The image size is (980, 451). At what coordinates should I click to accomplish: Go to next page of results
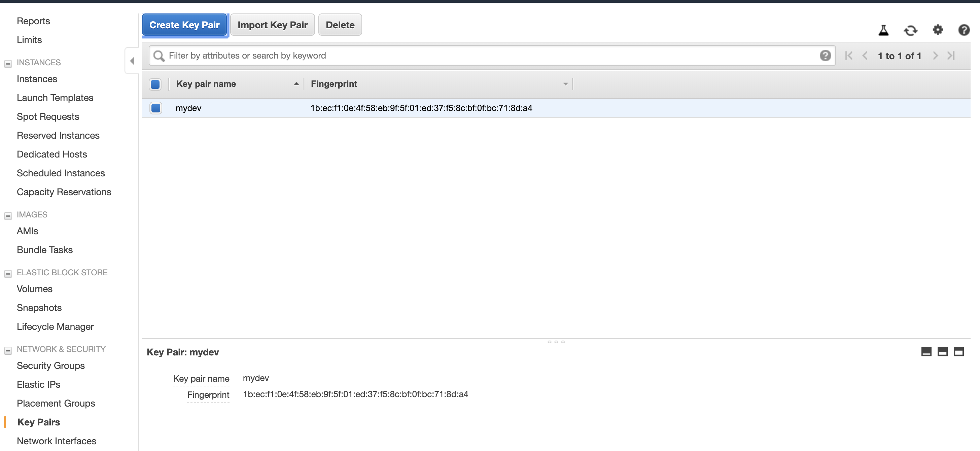click(x=935, y=56)
